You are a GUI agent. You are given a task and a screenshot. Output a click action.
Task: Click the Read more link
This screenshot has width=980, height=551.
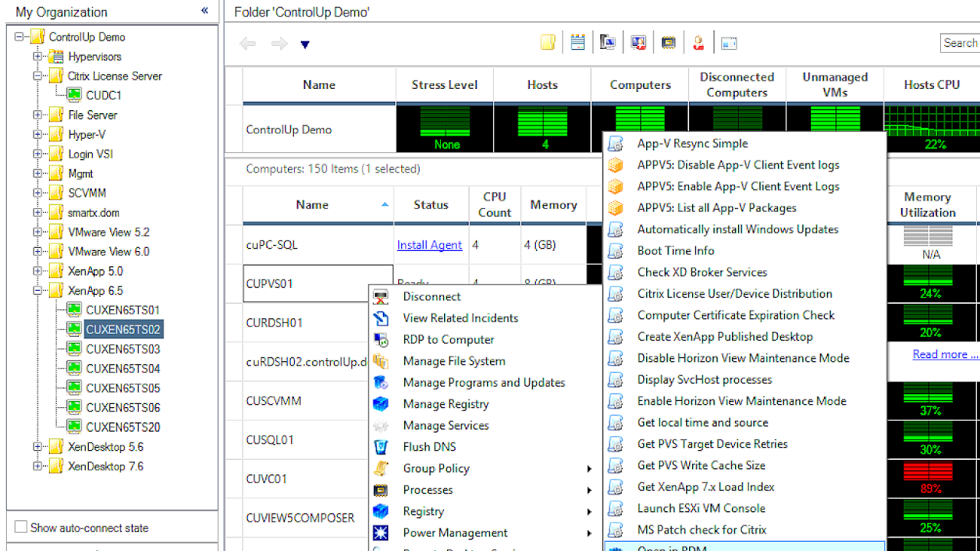coord(946,354)
